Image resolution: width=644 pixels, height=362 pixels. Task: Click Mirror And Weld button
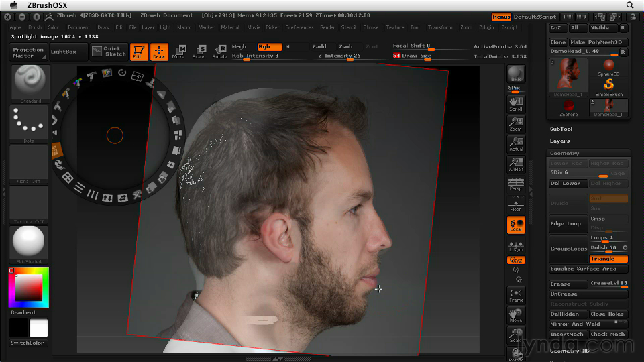[588, 324]
